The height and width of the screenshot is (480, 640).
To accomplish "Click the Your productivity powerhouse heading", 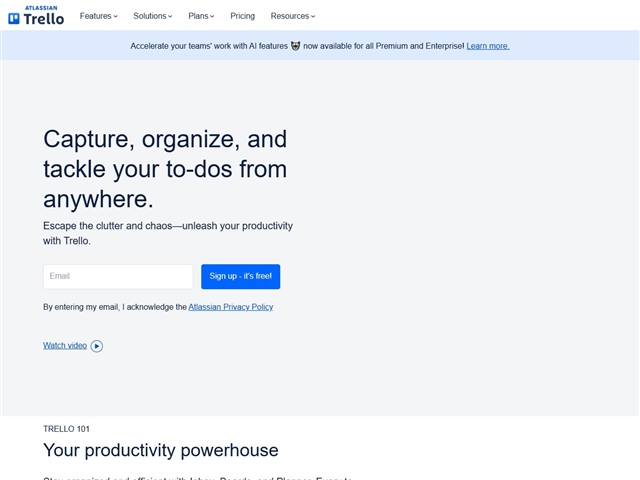I will coord(161,450).
